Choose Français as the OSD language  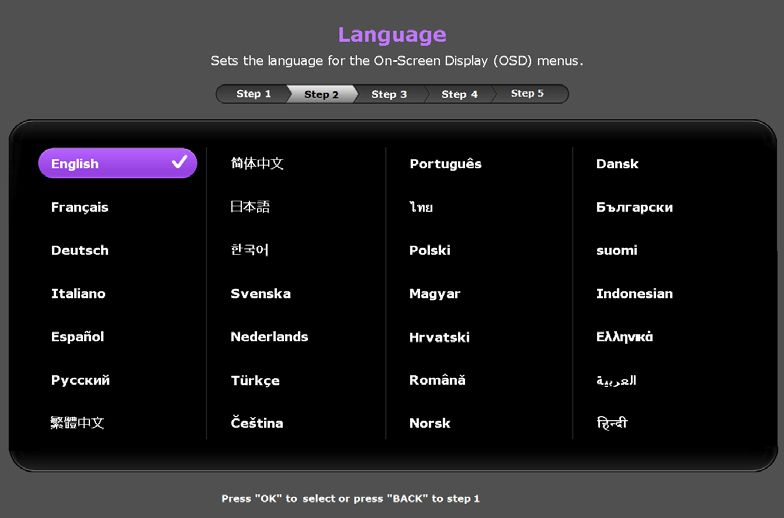tap(80, 207)
